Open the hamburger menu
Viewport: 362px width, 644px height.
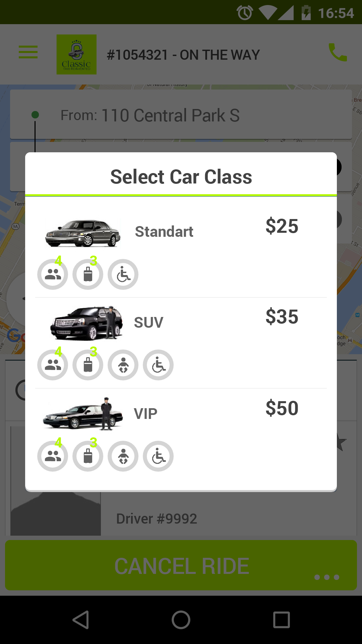[28, 52]
